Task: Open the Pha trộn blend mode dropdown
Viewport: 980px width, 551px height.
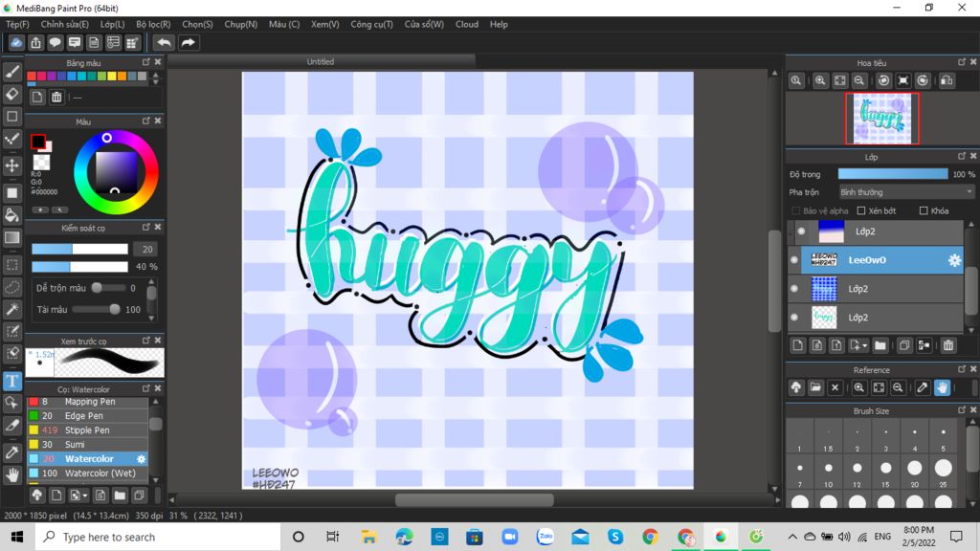Action: [905, 191]
